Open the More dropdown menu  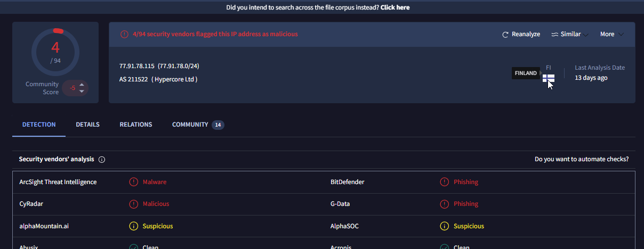pyautogui.click(x=611, y=35)
